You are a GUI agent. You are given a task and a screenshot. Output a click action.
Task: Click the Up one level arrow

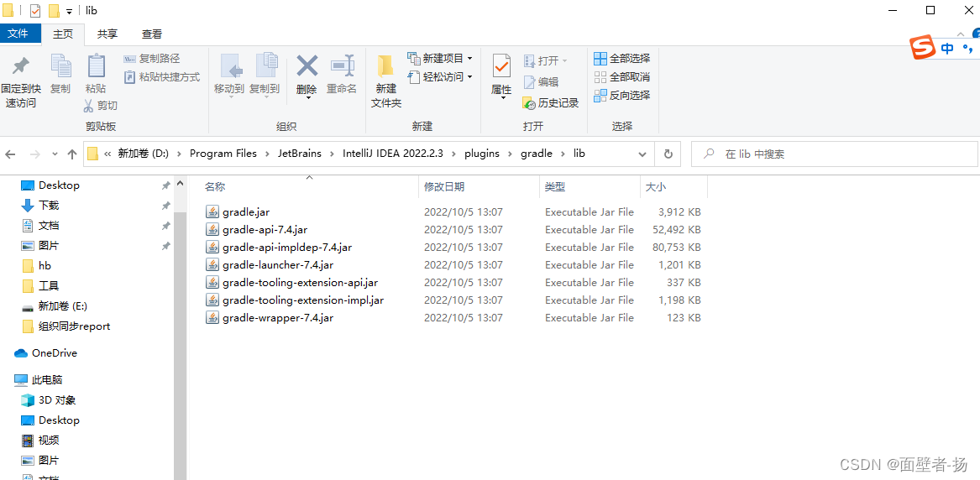[x=72, y=154]
